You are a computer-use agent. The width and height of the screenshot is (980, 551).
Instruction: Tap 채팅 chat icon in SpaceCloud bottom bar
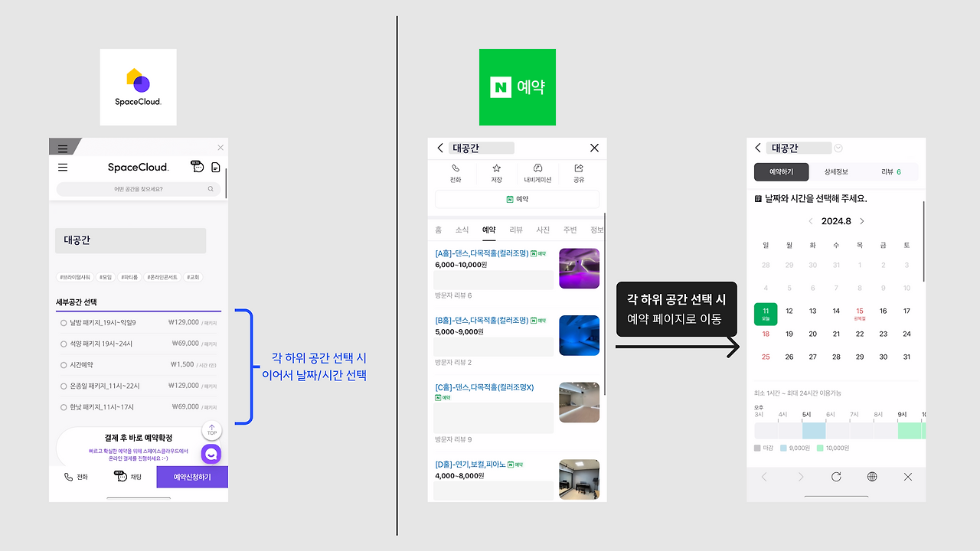120,476
